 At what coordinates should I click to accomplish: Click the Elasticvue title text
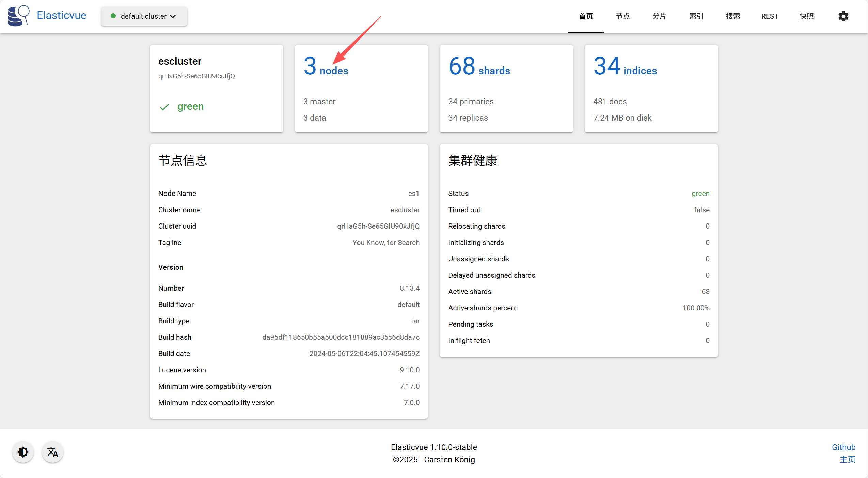point(61,16)
